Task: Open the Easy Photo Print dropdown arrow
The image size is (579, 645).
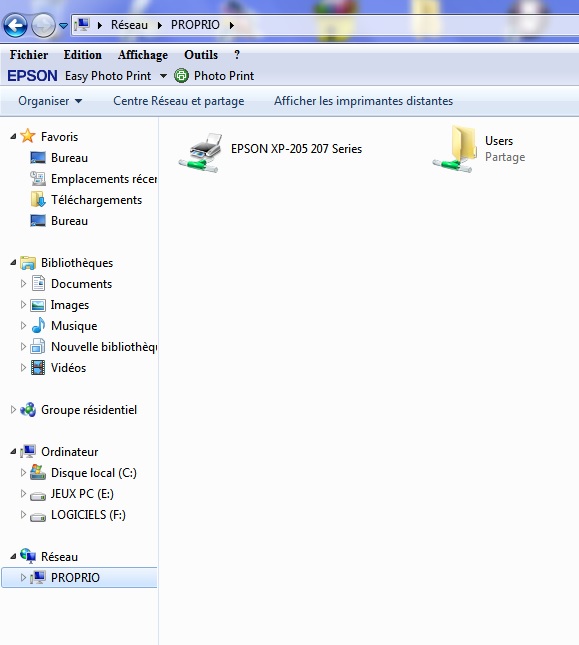Action: (163, 76)
